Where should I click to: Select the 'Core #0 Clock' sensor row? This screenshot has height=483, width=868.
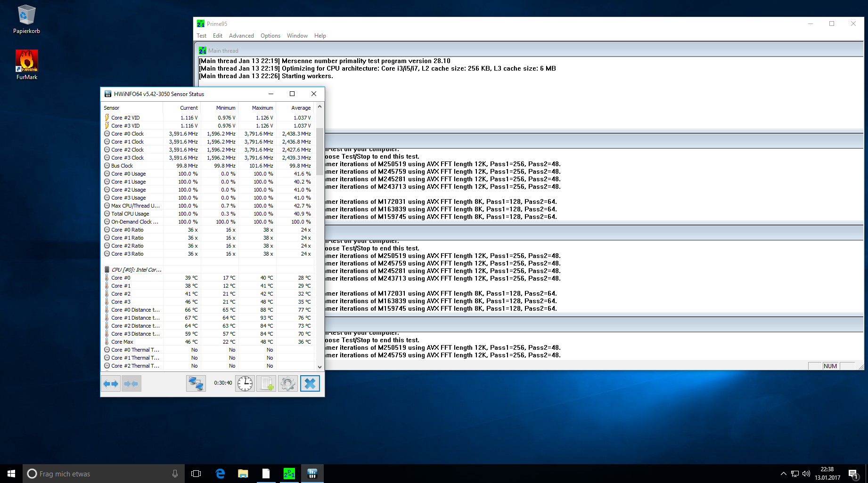(x=208, y=134)
